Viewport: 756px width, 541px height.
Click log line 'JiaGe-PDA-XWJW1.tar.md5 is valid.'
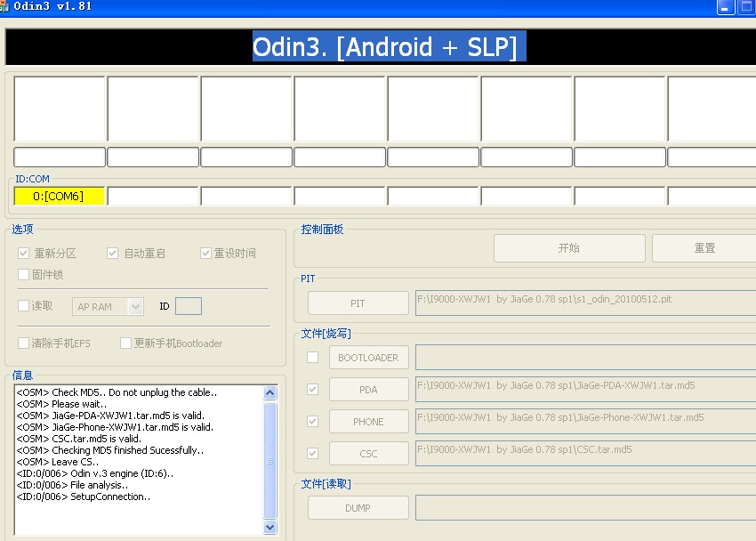pos(110,416)
